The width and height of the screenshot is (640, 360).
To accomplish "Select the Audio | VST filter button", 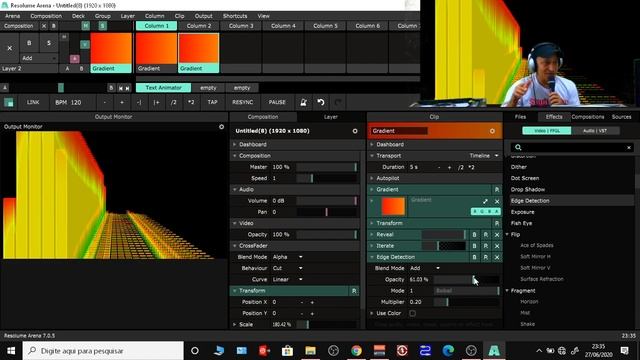I will pyautogui.click(x=595, y=131).
